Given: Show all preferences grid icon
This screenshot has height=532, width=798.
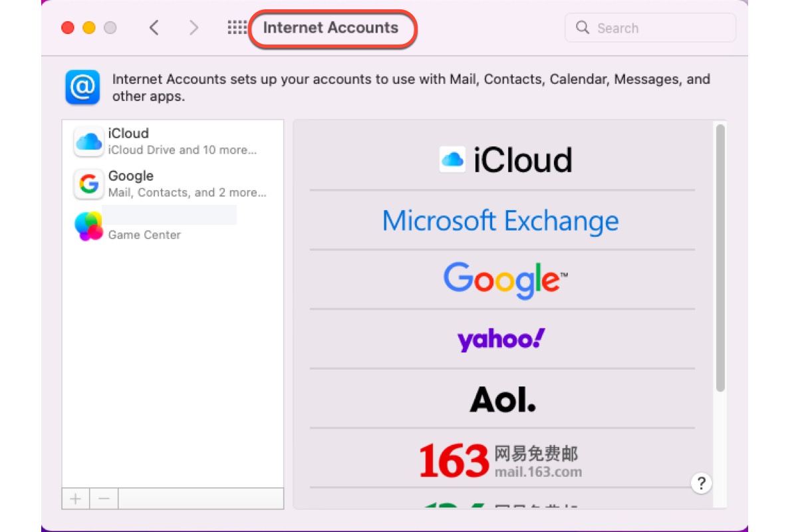Looking at the screenshot, I should [237, 27].
